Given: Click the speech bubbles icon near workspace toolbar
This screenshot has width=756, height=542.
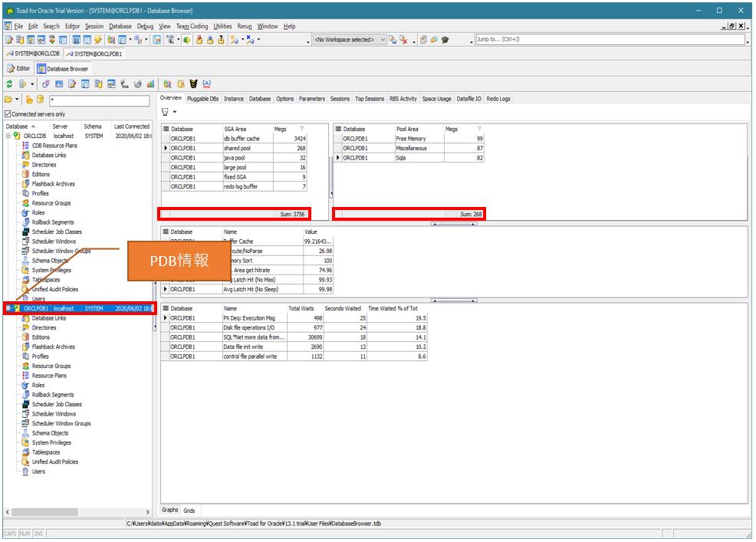Looking at the screenshot, I should 434,40.
